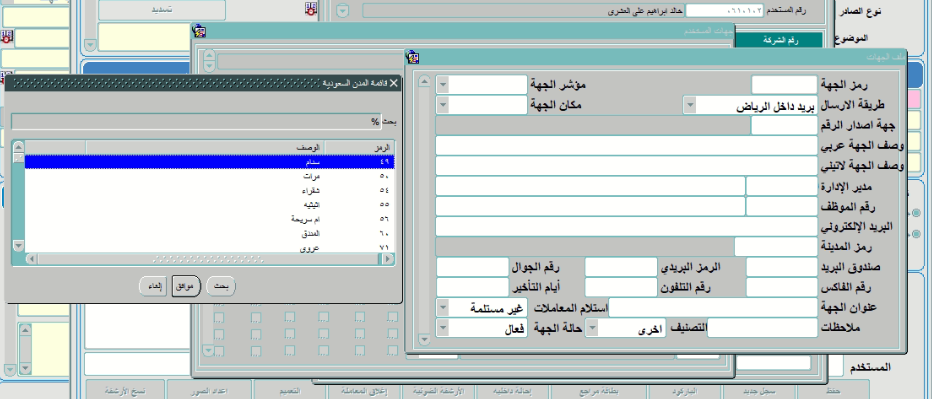Screen dimensions: 932x399
Task: Open the مؤشر الجهة dropdown
Action: 442,85
